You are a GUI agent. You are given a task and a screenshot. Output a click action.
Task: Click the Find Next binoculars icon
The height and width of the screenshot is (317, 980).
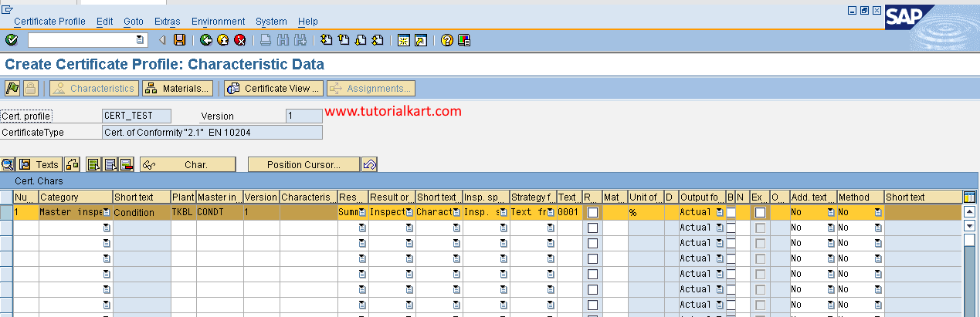(300, 39)
